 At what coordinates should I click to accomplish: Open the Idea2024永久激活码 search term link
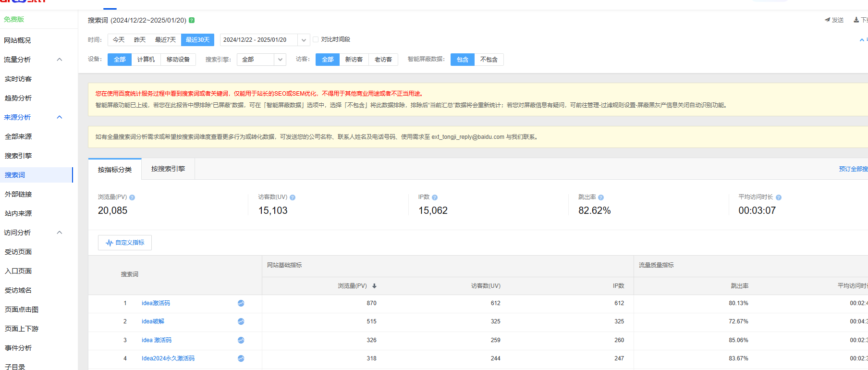pyautogui.click(x=168, y=358)
